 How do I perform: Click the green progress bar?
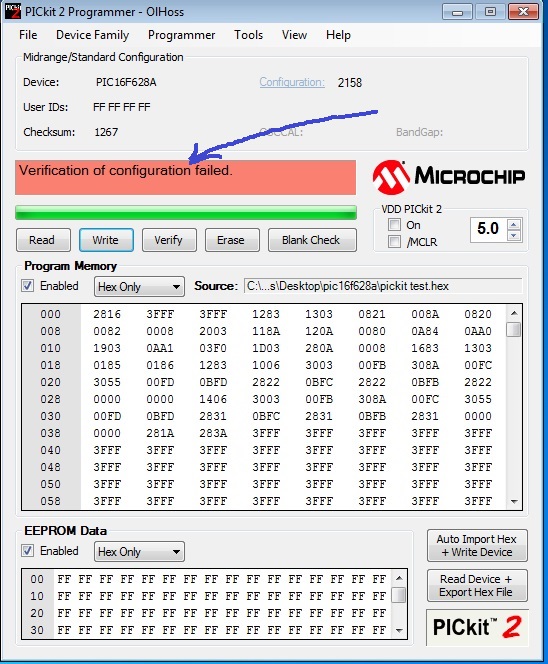(186, 213)
